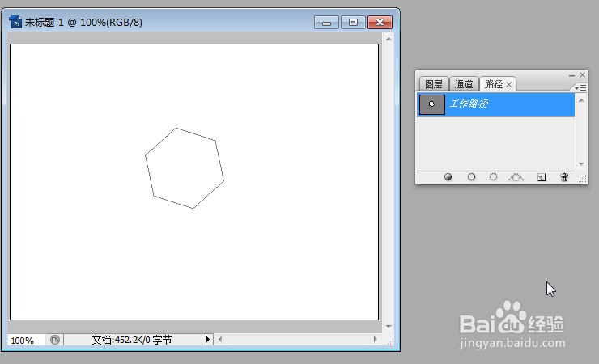
Task: Click the hexagon path on the canvas
Action: (185, 168)
